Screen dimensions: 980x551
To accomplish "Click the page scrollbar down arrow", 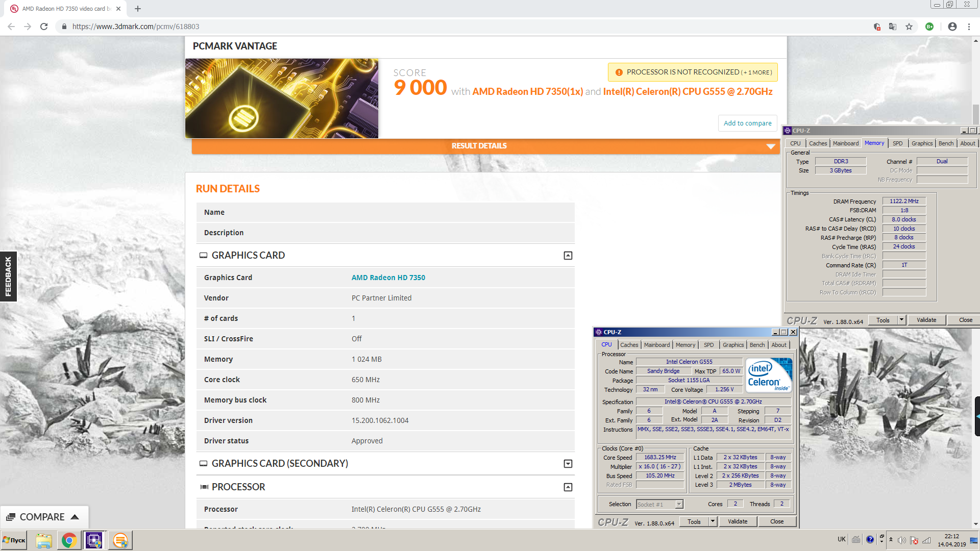I will coord(975,524).
